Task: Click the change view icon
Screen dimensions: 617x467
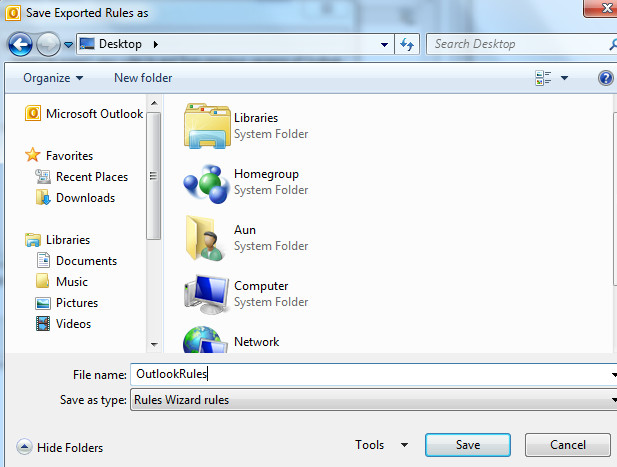Action: [x=543, y=78]
